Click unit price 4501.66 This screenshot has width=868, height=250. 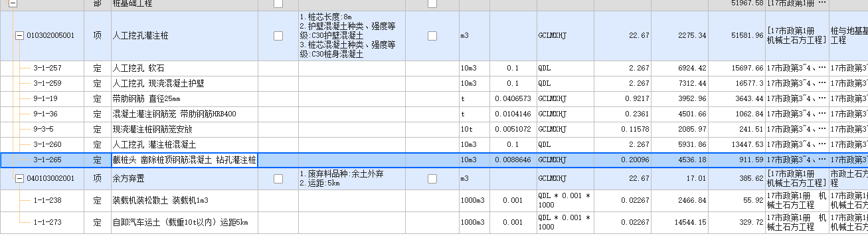pyautogui.click(x=693, y=114)
